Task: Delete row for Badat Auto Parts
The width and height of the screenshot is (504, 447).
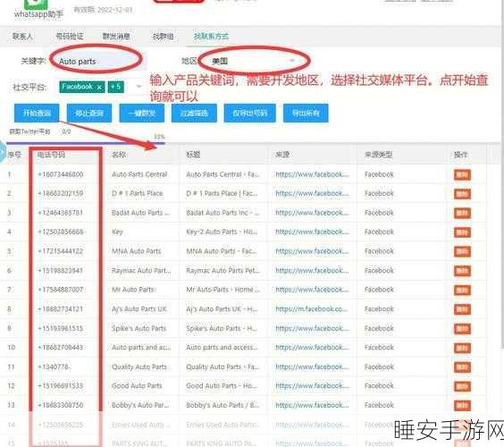Action: (462, 213)
